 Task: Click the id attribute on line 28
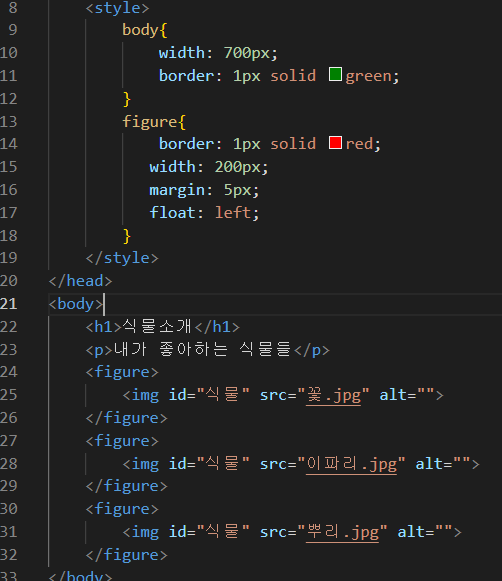(x=209, y=464)
